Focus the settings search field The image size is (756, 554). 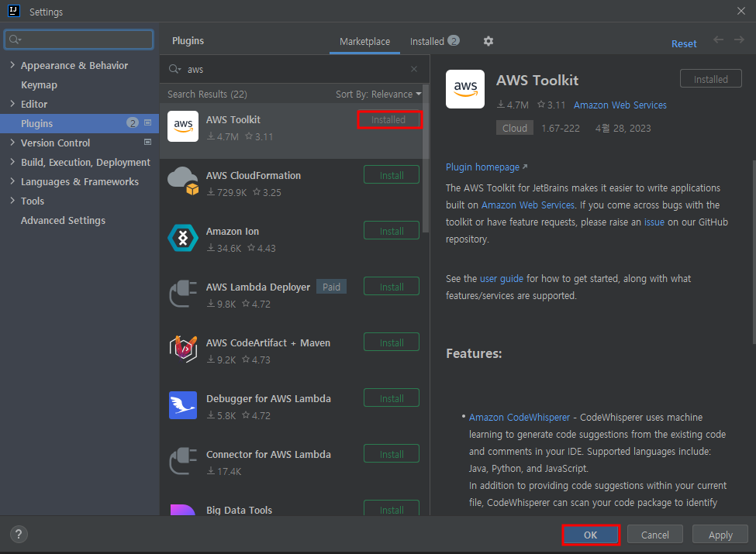coord(79,40)
